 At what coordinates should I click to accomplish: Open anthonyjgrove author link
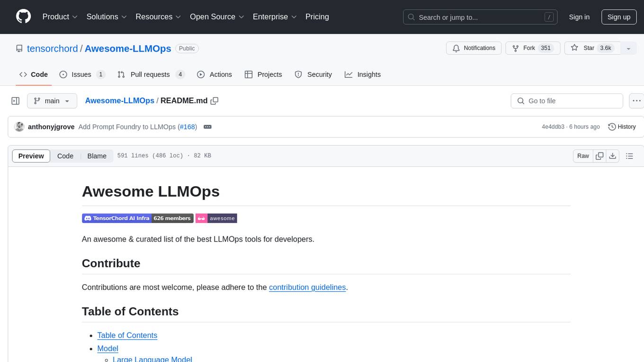(x=52, y=127)
